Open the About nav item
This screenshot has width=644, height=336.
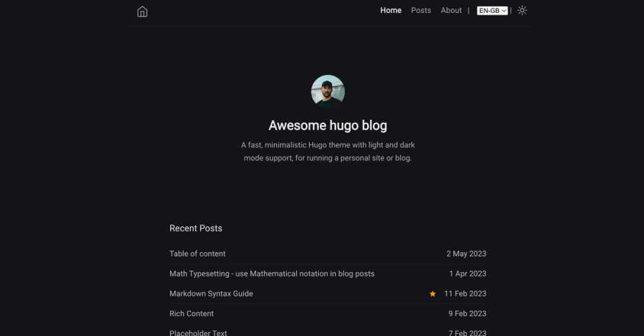tap(451, 10)
